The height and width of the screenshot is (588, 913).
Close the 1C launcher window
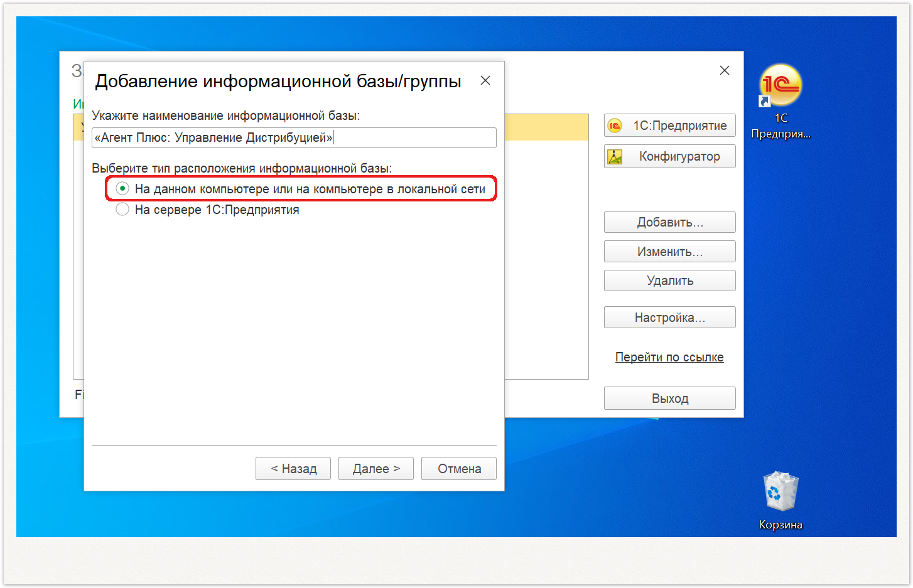pos(725,70)
